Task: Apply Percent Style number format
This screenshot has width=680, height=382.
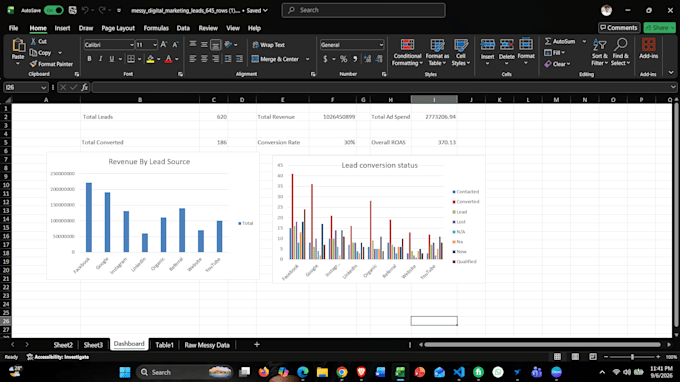Action: (x=343, y=59)
